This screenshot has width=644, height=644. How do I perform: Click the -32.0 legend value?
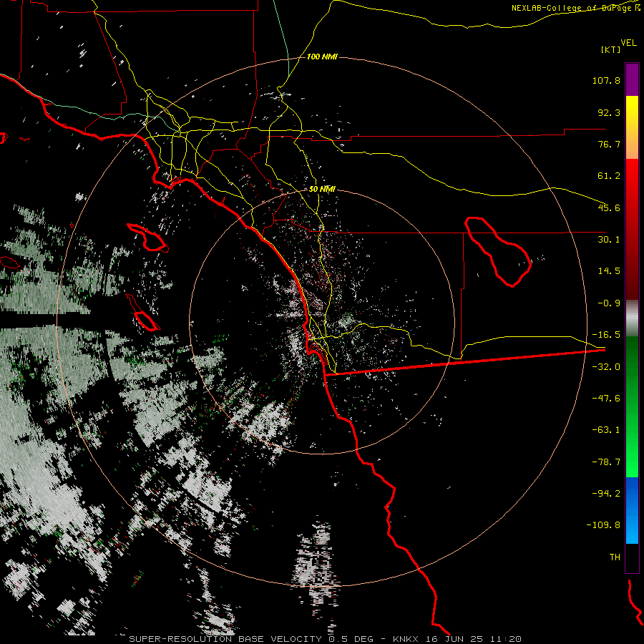point(606,367)
